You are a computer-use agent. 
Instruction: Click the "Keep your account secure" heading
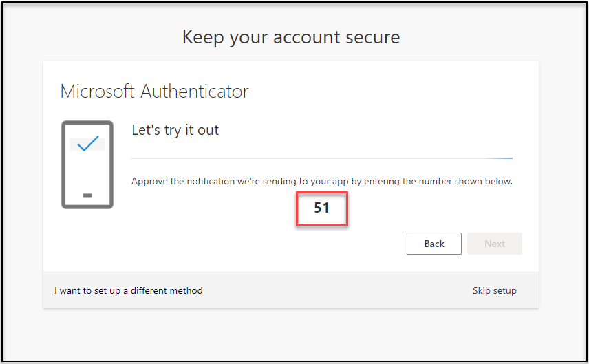290,36
